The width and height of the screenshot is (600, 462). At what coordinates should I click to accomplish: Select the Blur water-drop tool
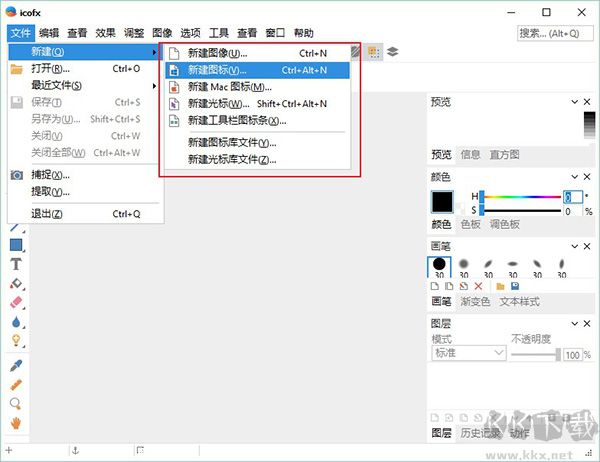(x=16, y=322)
